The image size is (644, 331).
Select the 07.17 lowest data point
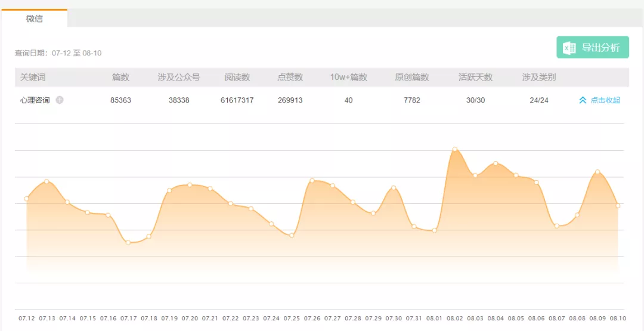pyautogui.click(x=128, y=243)
